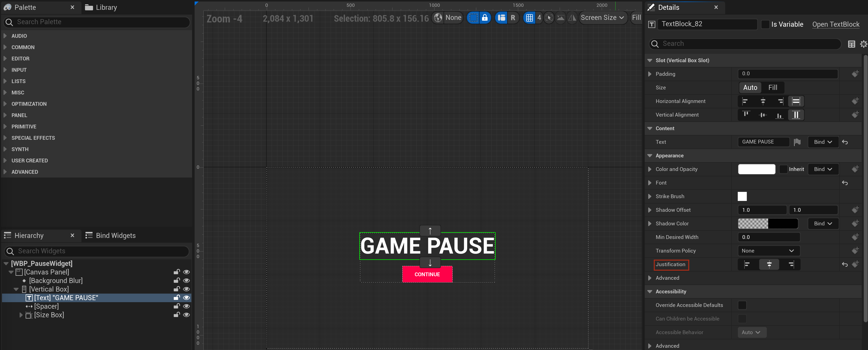The height and width of the screenshot is (350, 868).
Task: Open grid snap size value 4
Action: click(539, 18)
